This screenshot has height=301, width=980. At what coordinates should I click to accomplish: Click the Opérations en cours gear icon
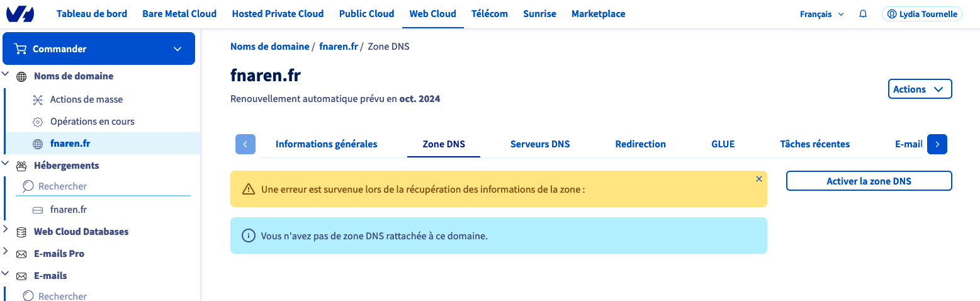point(38,122)
